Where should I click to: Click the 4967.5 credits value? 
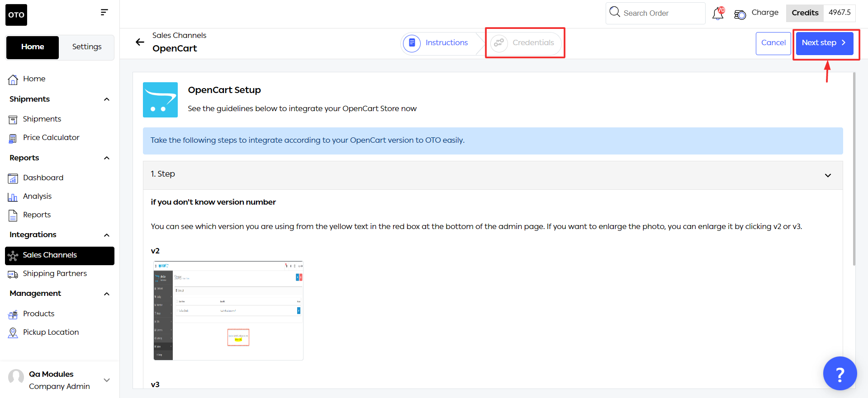click(840, 13)
